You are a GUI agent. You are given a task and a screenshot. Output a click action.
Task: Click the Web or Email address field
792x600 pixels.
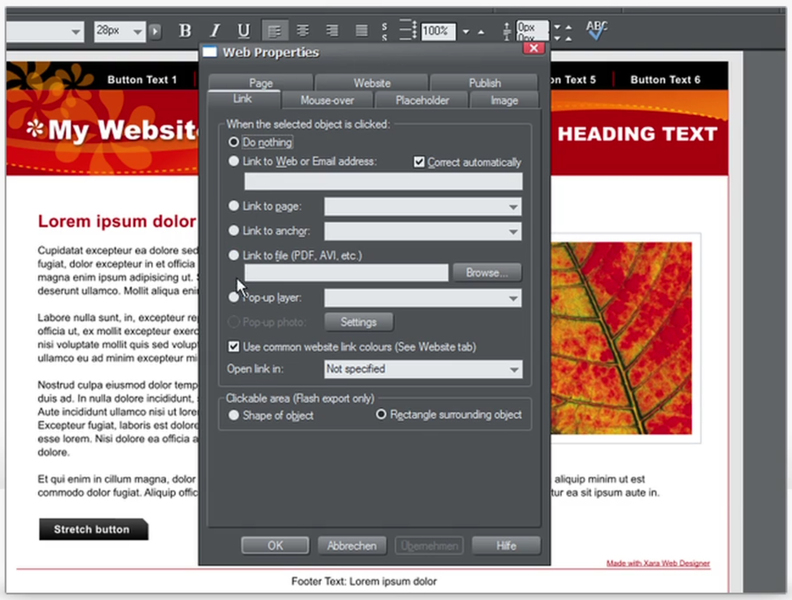tap(383, 181)
